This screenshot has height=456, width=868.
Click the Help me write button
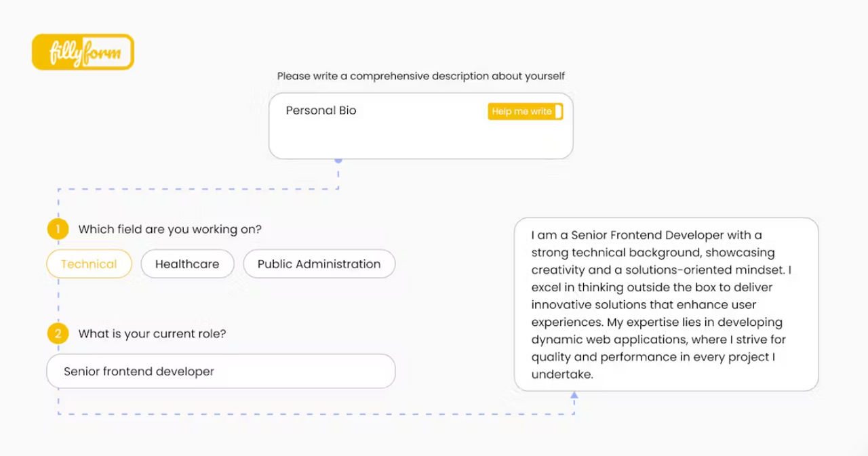pyautogui.click(x=526, y=112)
